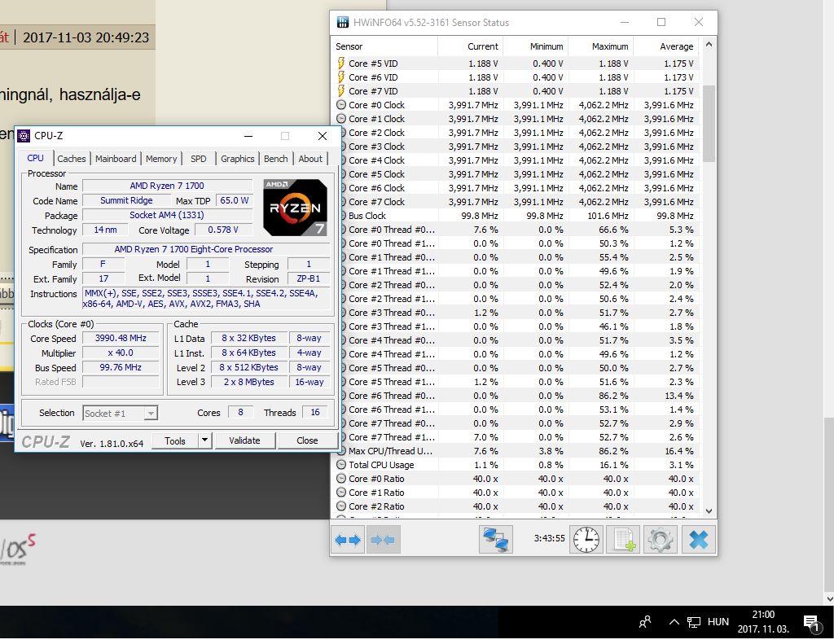Click the HWiNFO scrollbar down arrow

(709, 510)
